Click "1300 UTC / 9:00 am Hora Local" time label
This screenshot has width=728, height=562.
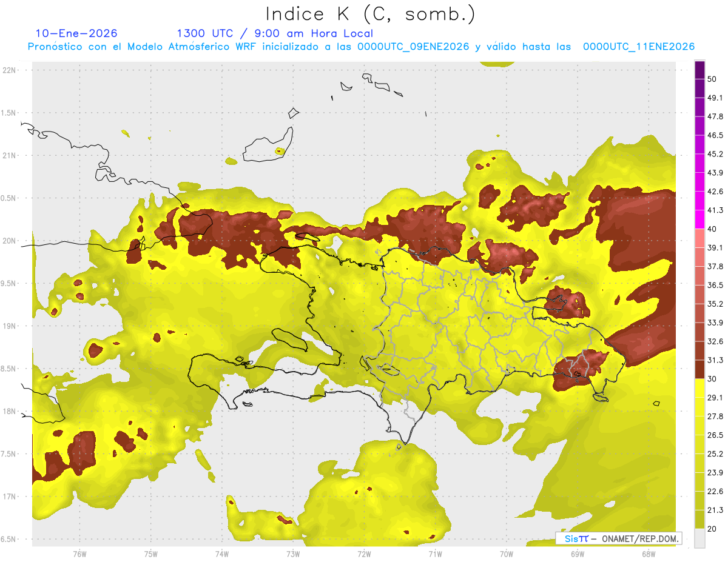tap(275, 33)
